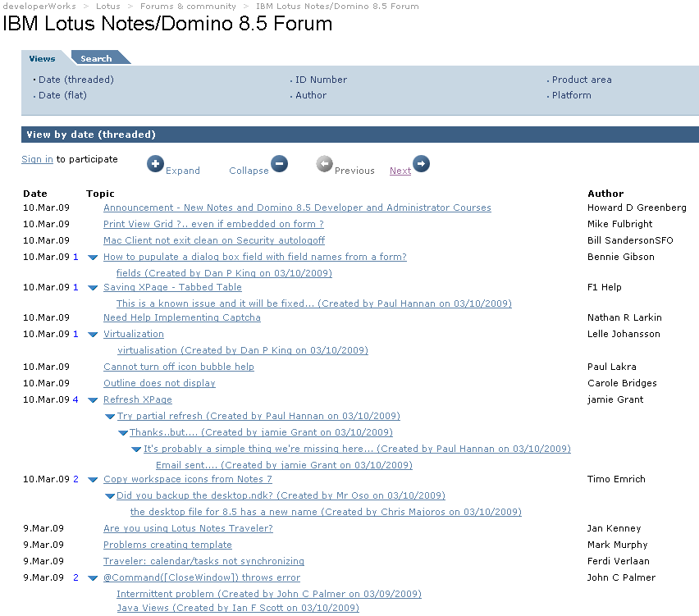
Task: Open 'Did you backup the desktop.ndk?' reply link
Action: (281, 495)
